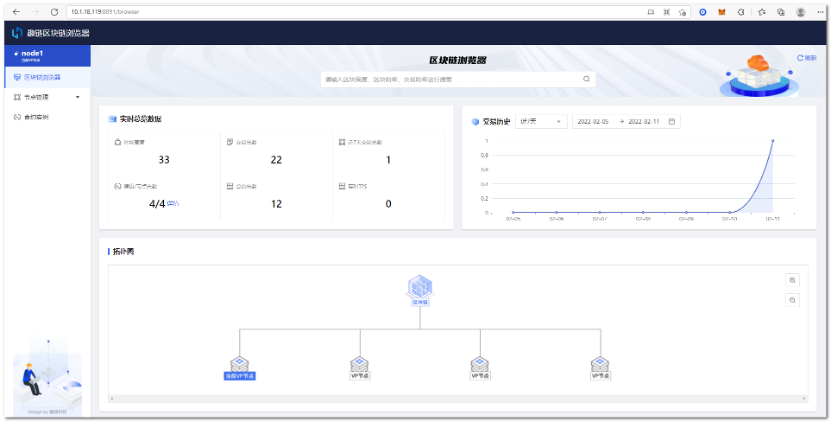Zoom in the topology diagram
Viewport: 832px width, 422px height.
click(792, 280)
